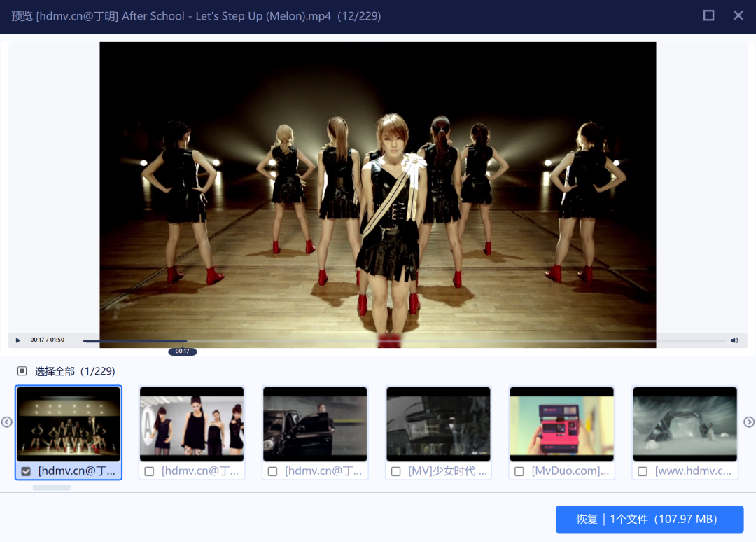756x542 pixels.
Task: Click the main video preview frame
Action: tap(377, 195)
